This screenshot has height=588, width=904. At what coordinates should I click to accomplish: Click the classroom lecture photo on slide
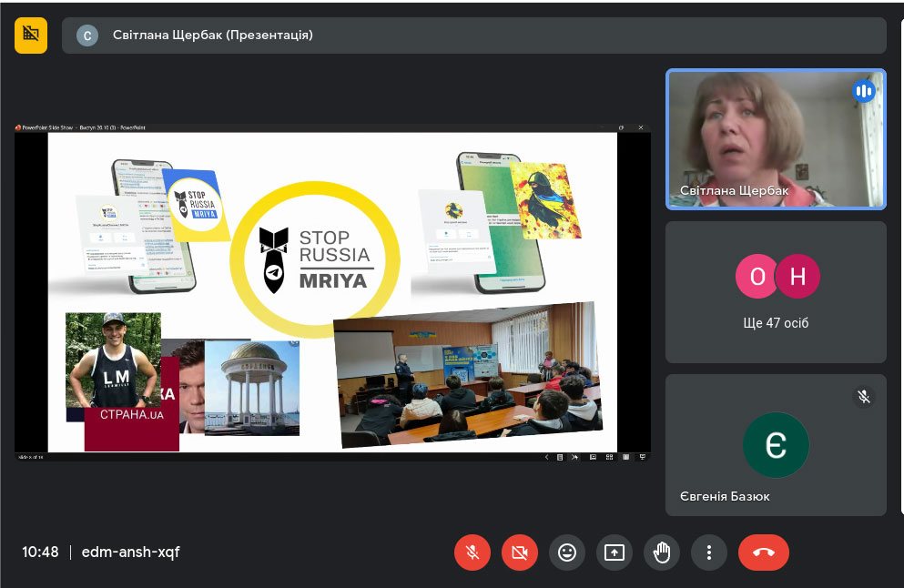coord(468,375)
